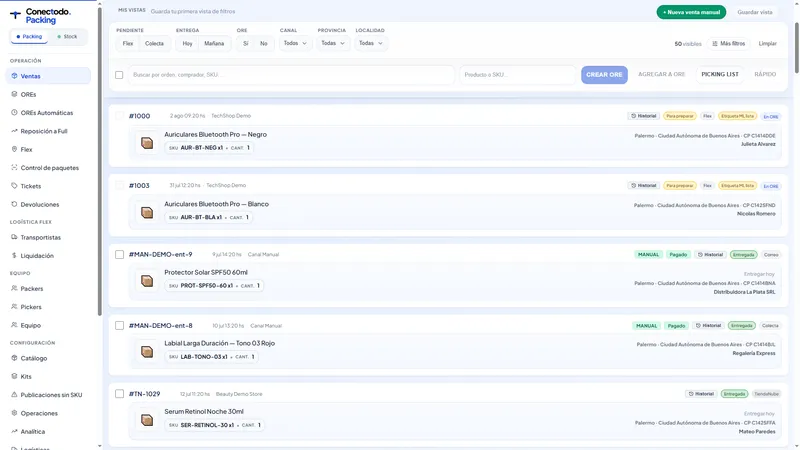Tick the checkbox for order #MAN-DEMO-ent-9
The width and height of the screenshot is (800, 450).
119,255
